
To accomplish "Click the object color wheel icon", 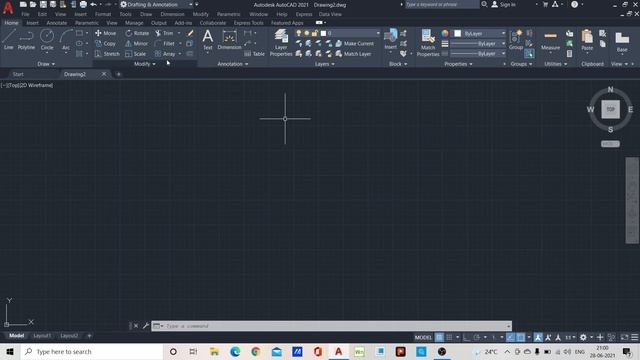I will [445, 33].
